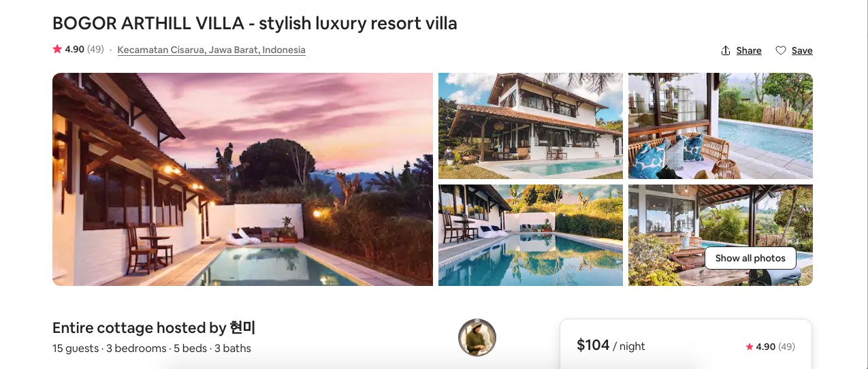This screenshot has width=868, height=369.
Task: Open the (49) reviews count under title
Action: click(95, 49)
